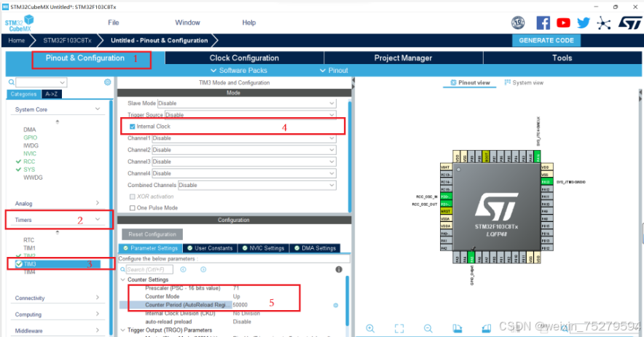
Task: Fit chip to screen in pinout view
Action: click(x=399, y=328)
